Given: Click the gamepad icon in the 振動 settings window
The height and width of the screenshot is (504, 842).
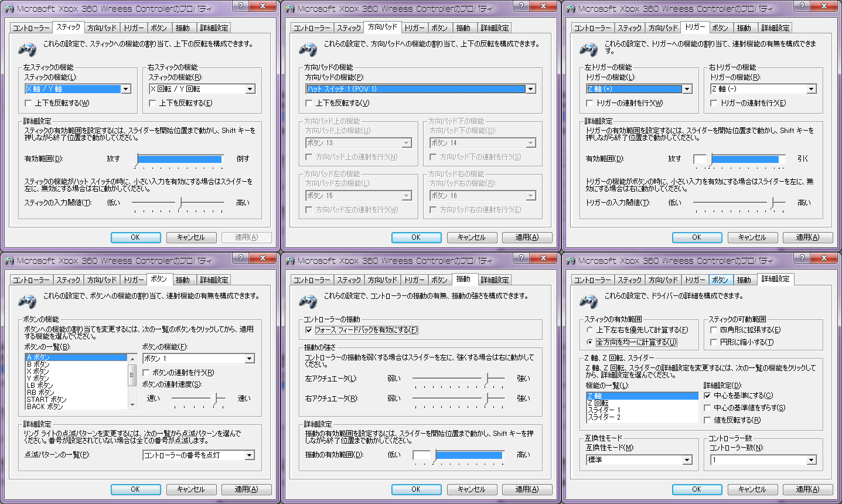Looking at the screenshot, I should [x=308, y=301].
